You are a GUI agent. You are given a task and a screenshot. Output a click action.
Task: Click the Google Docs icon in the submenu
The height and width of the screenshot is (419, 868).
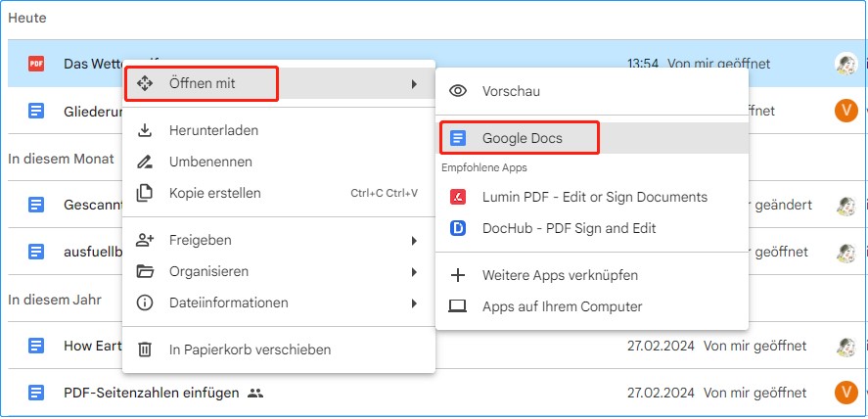pos(458,138)
